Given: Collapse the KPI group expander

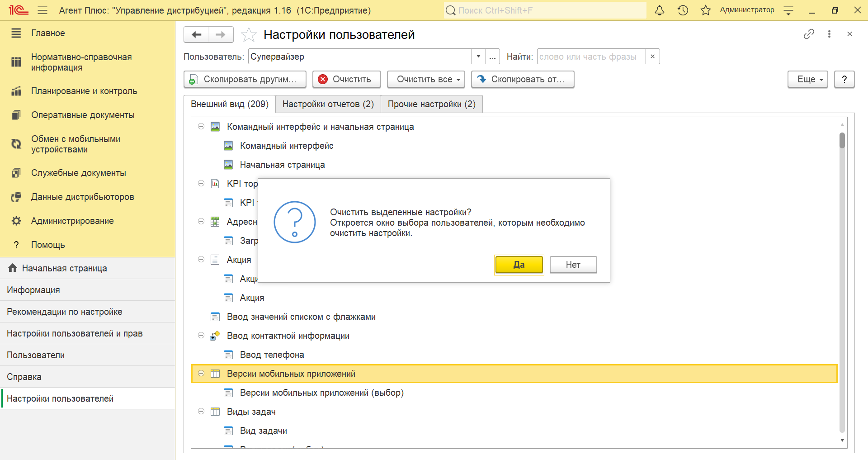Looking at the screenshot, I should click(x=201, y=184).
